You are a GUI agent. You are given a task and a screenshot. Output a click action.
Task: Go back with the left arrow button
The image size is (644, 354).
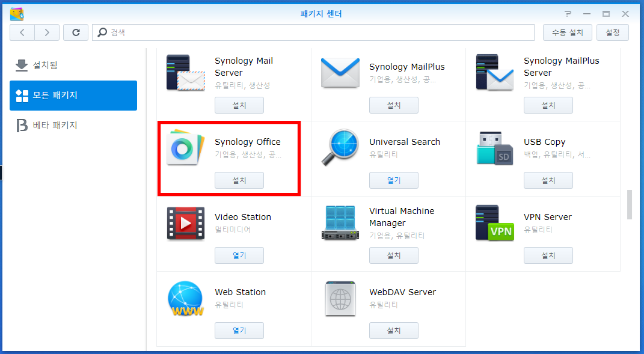pos(22,32)
